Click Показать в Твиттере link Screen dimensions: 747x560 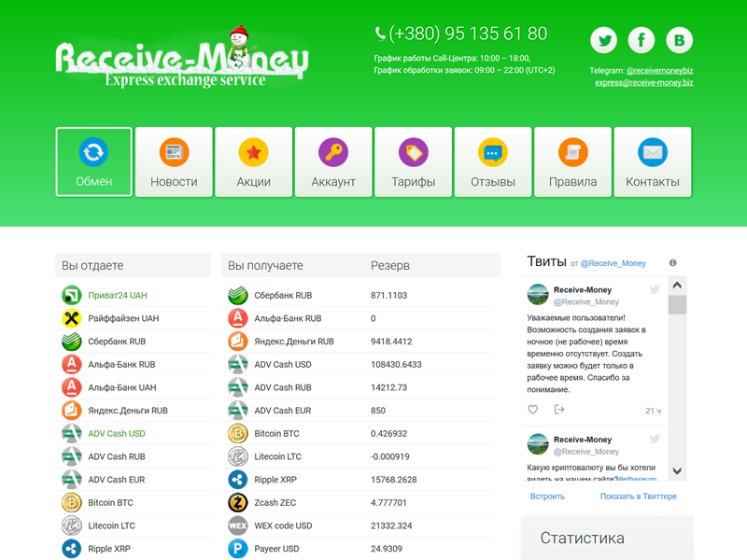point(639,497)
